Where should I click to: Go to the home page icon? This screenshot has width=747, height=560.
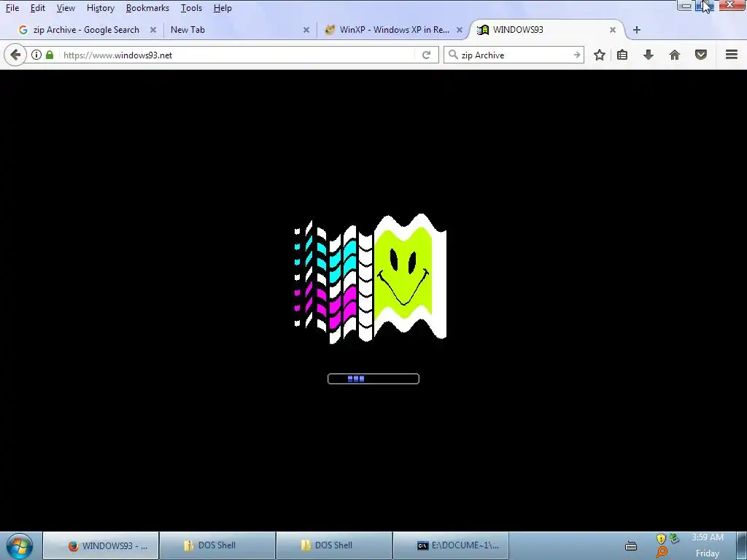point(675,55)
